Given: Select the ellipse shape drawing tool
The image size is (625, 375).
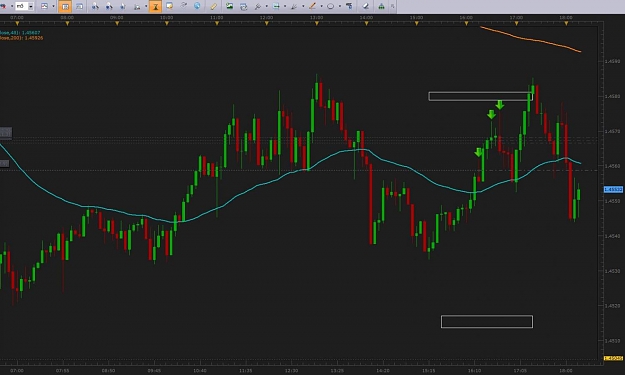Looking at the screenshot, I should (x=330, y=6).
